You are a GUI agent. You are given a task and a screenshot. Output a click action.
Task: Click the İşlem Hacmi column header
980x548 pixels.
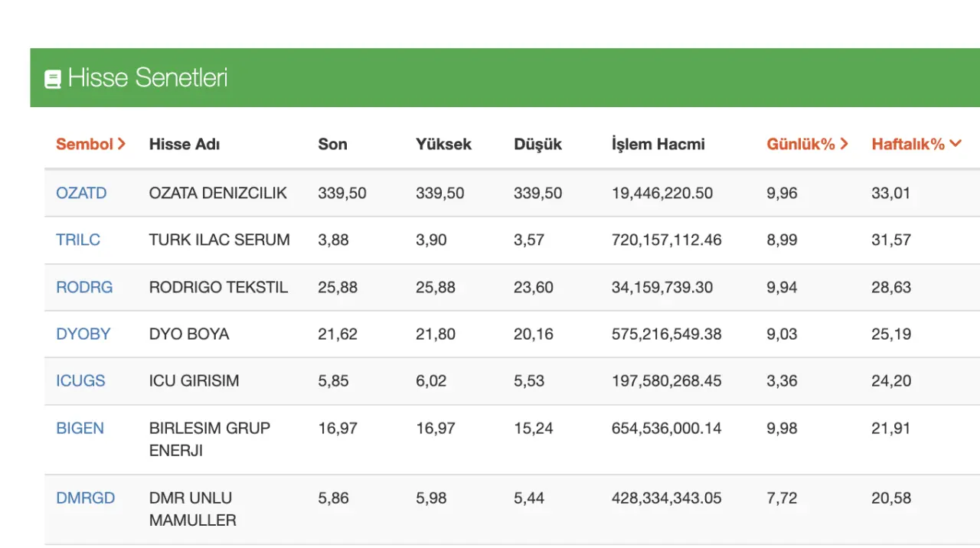pos(658,144)
